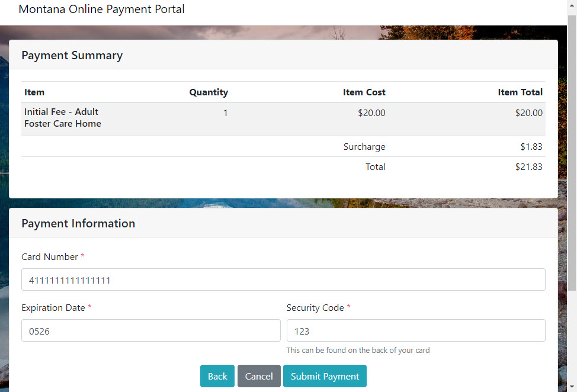Click the Payment Summary heading
This screenshot has width=577, height=392.
click(x=72, y=55)
